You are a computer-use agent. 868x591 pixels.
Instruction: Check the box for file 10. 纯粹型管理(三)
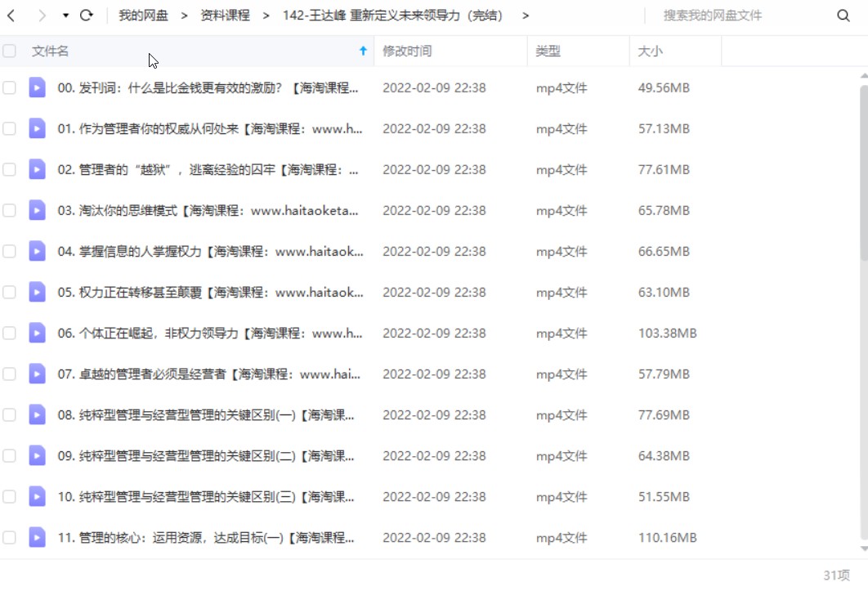[x=10, y=497]
